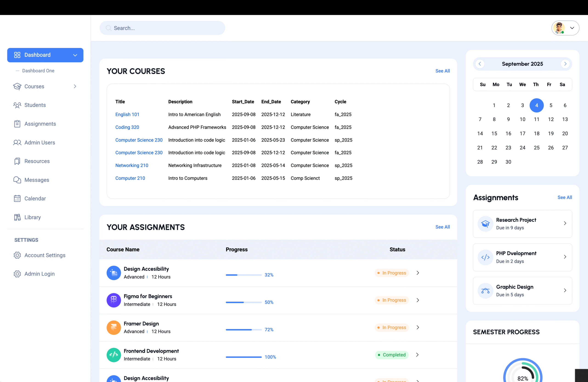The width and height of the screenshot is (588, 382).
Task: Open the Networking 210 course link
Action: pyautogui.click(x=132, y=166)
